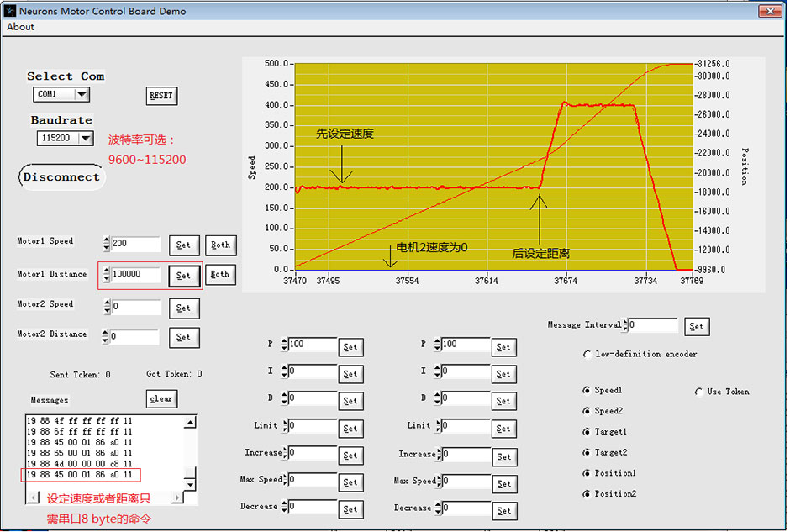Viewport: 790px width, 532px height.
Task: Select message row "19 88 6f ff ff ff ff 11"
Action: pos(80,432)
